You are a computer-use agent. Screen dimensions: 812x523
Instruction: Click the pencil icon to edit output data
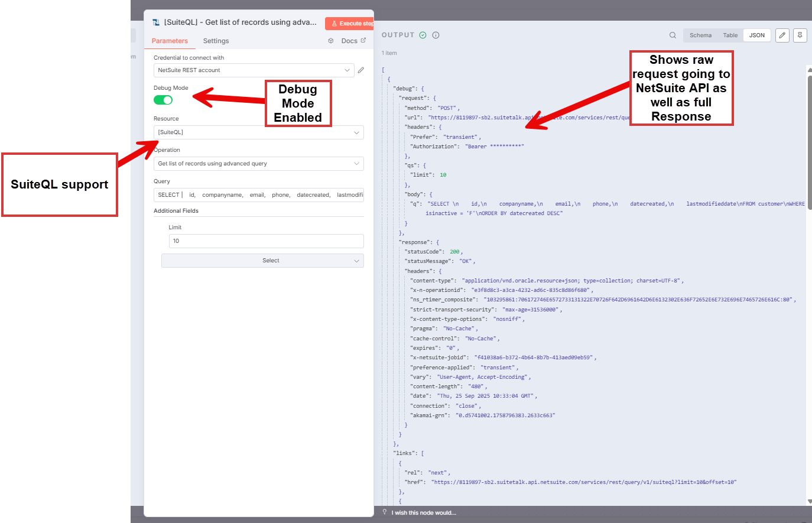coord(782,35)
